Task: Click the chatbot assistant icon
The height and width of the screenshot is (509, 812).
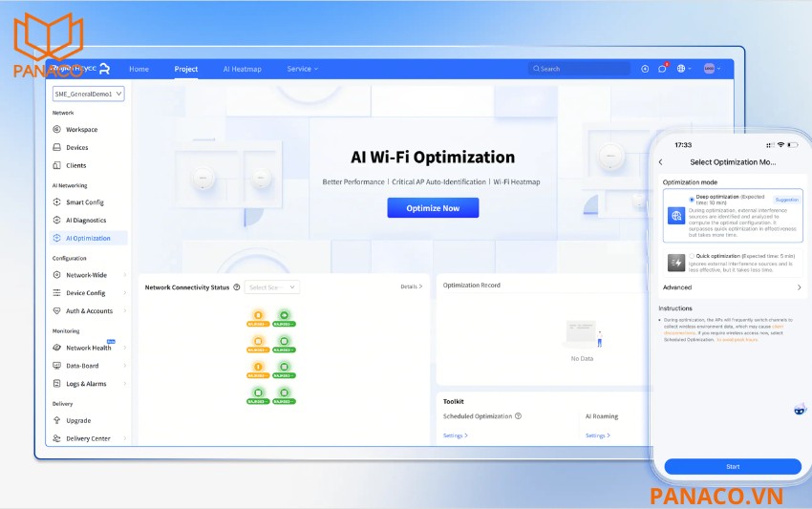Action: (800, 409)
